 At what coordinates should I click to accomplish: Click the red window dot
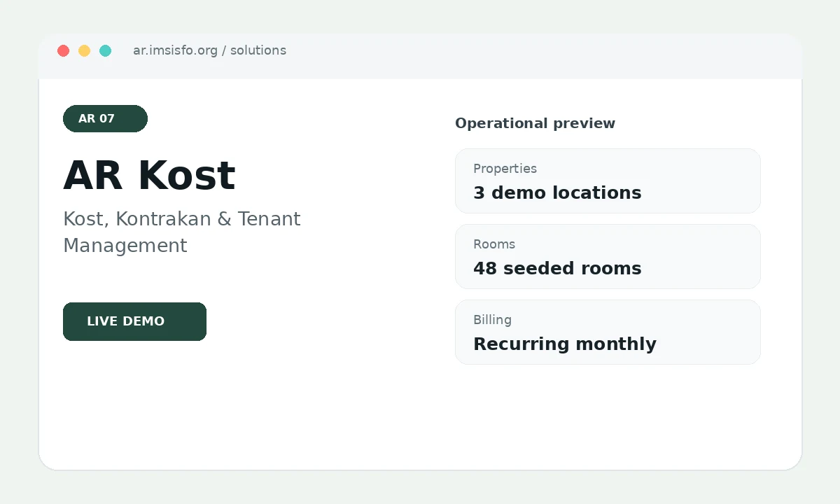click(64, 50)
